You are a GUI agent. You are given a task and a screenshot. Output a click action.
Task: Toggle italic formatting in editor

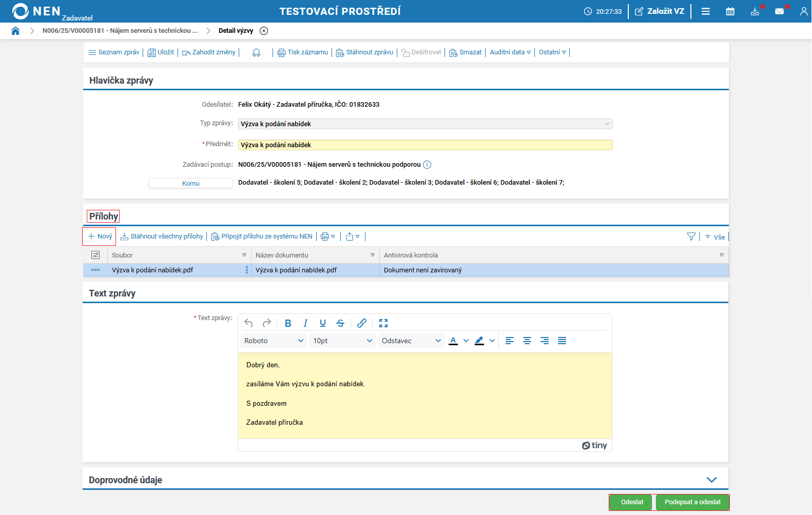(305, 323)
